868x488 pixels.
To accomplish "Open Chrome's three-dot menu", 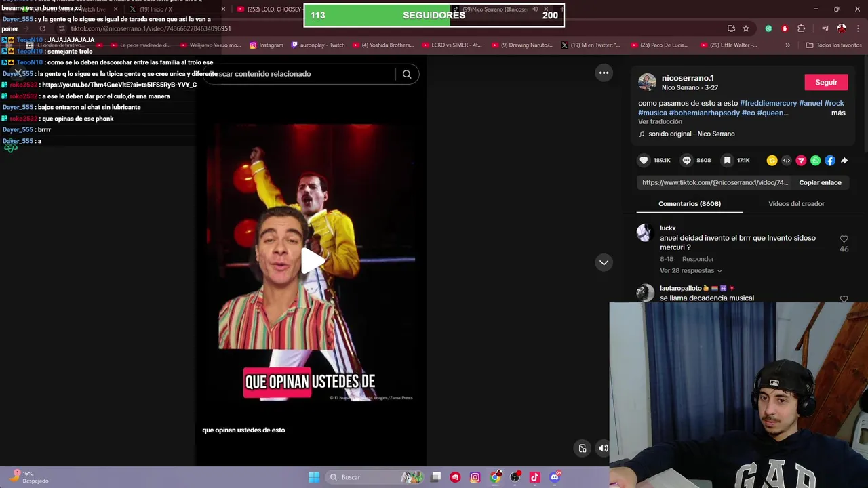I will [x=856, y=28].
